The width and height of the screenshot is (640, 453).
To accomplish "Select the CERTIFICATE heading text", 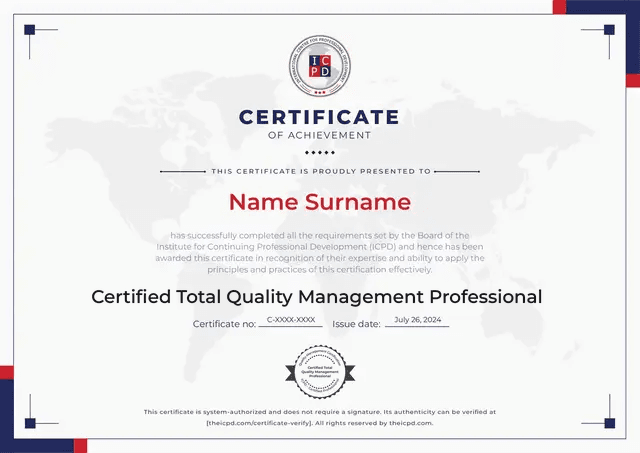I will coord(319,117).
